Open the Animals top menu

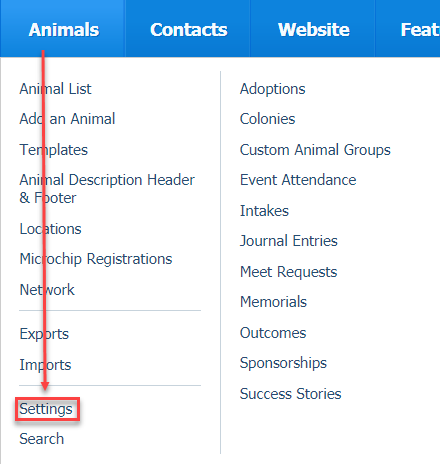[x=64, y=30]
